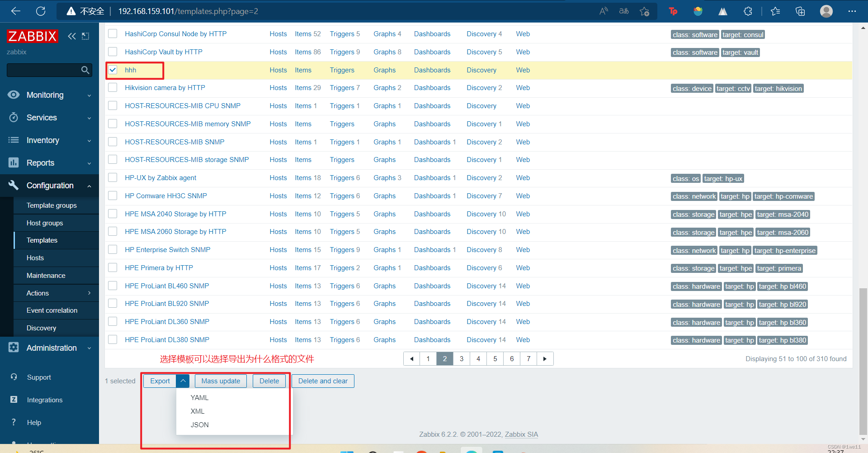Click the Services clock icon
Image resolution: width=868 pixels, height=453 pixels.
[x=14, y=117]
